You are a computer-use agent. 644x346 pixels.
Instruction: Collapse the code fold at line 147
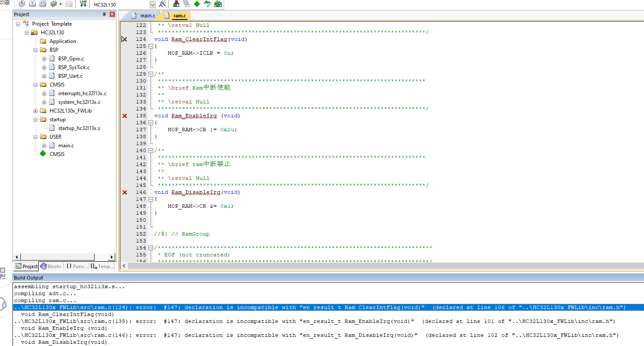point(151,199)
